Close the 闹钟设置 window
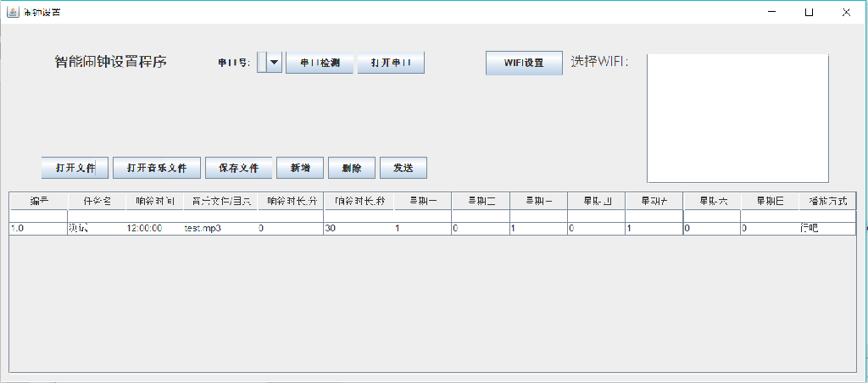Image resolution: width=868 pixels, height=383 pixels. [847, 12]
